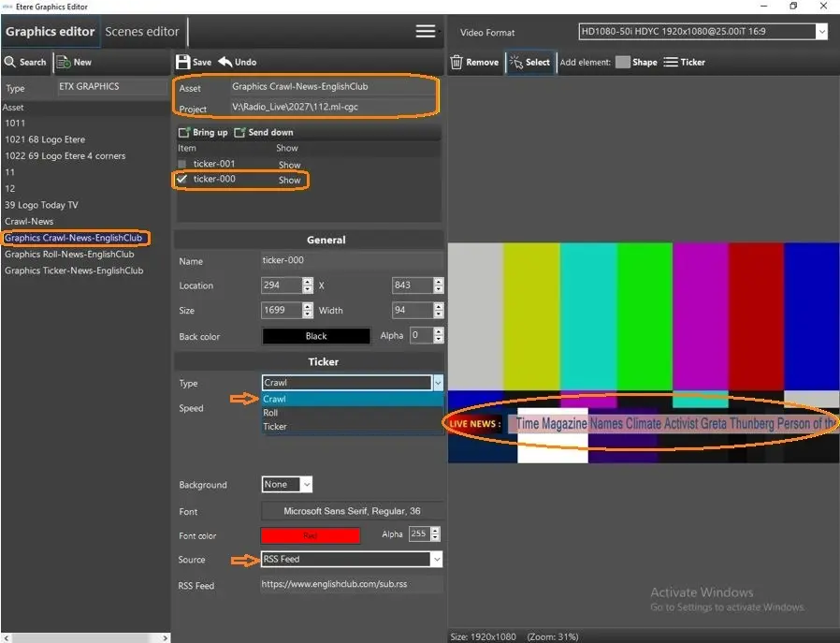This screenshot has height=643, width=840.
Task: Click the Remove trash icon
Action: [457, 63]
